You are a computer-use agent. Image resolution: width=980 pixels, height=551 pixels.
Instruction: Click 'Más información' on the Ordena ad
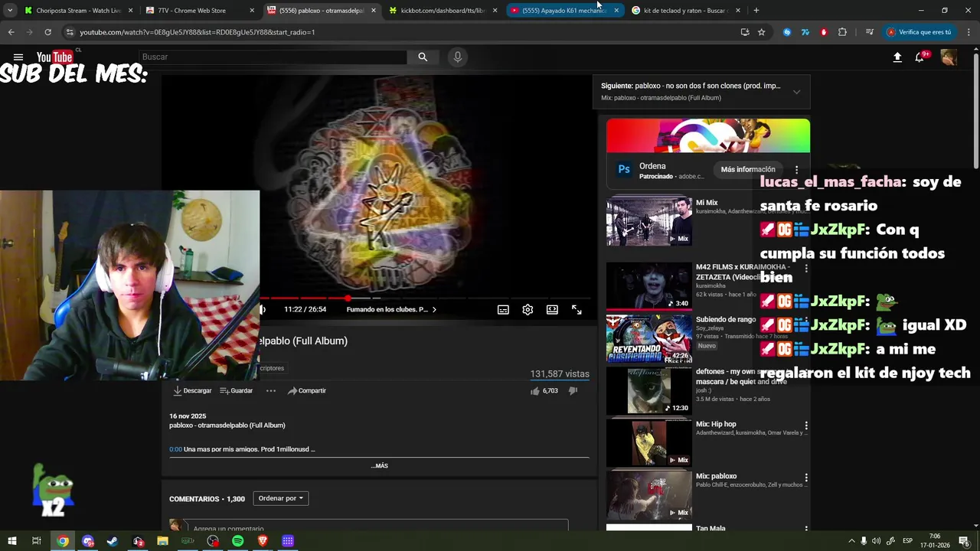748,169
